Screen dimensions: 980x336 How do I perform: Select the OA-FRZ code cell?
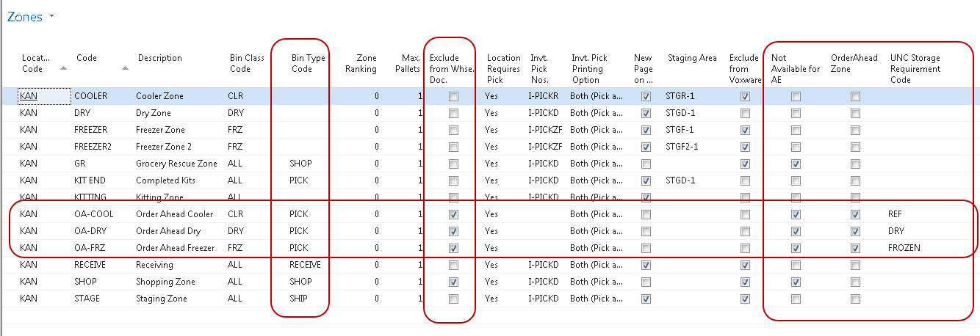pyautogui.click(x=91, y=248)
